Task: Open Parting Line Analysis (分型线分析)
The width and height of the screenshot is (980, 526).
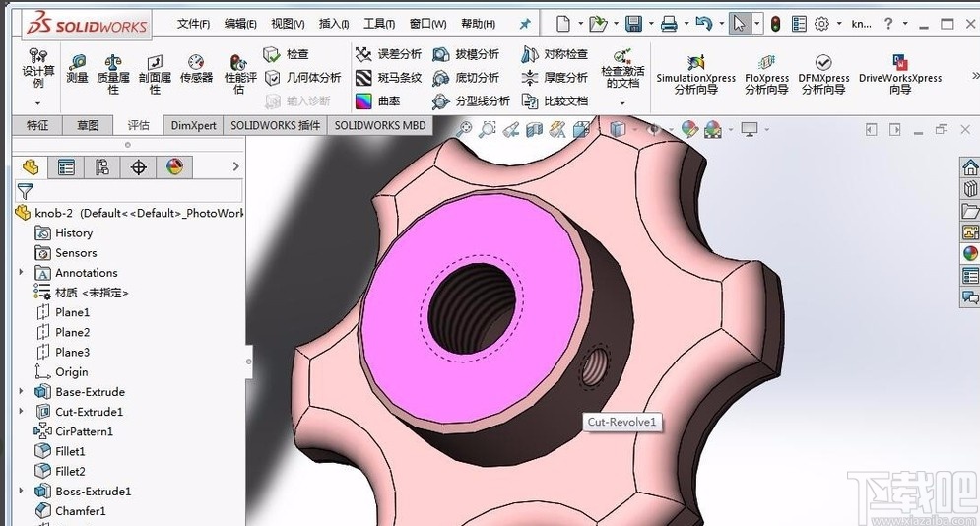Action: 471,100
